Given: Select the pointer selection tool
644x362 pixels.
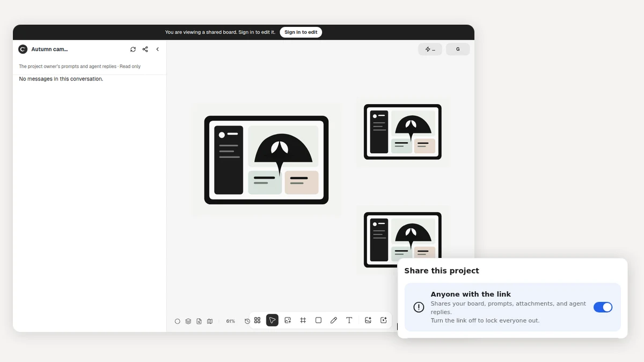Looking at the screenshot, I should [x=272, y=320].
